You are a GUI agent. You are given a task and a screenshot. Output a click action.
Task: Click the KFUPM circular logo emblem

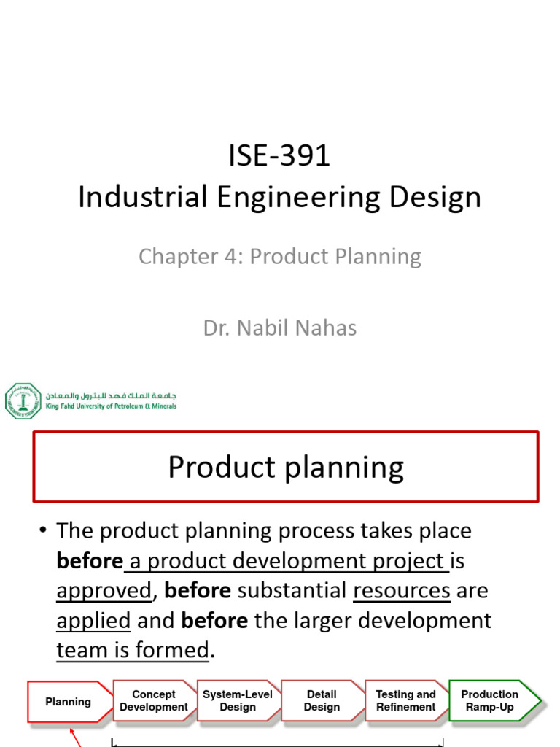(x=23, y=400)
